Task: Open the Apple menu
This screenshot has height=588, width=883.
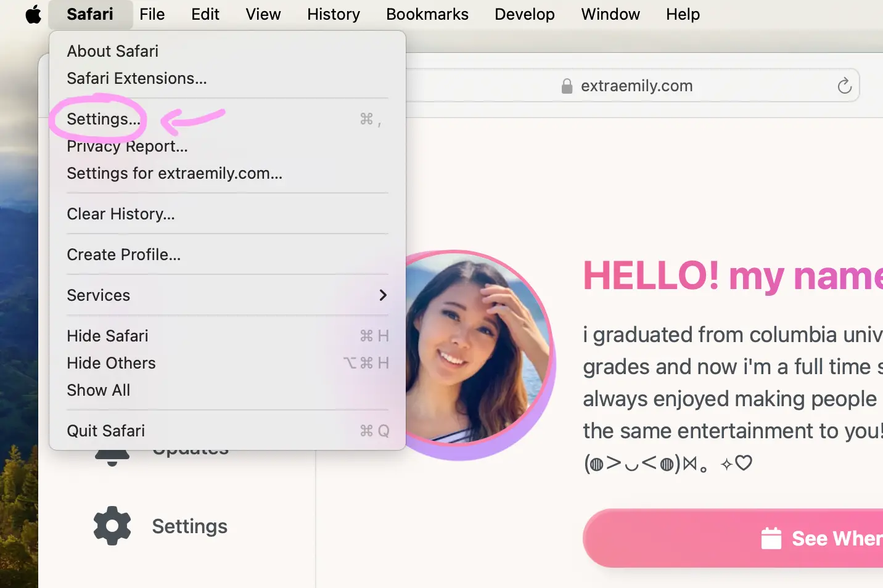Action: point(33,14)
